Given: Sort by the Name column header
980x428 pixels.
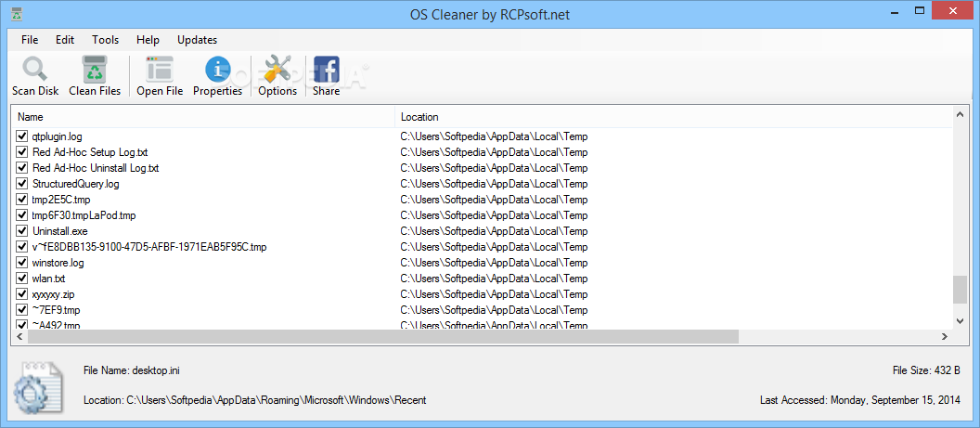Looking at the screenshot, I should [203, 117].
